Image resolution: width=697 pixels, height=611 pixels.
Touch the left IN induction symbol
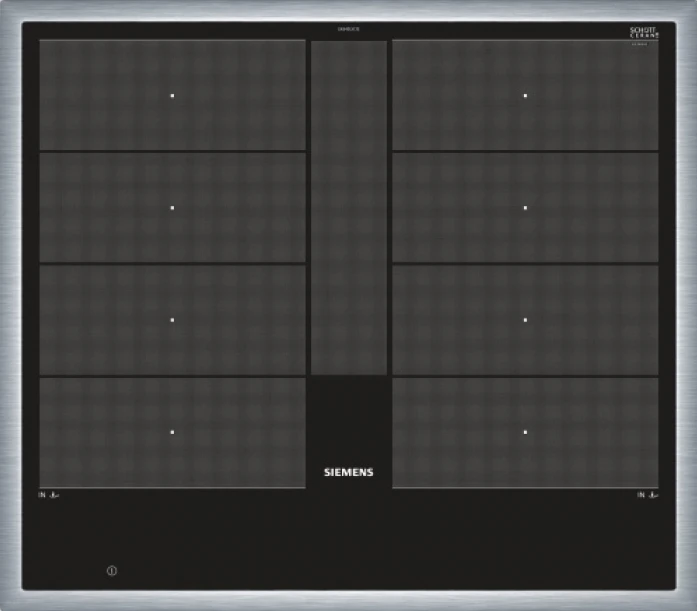pyautogui.click(x=49, y=495)
